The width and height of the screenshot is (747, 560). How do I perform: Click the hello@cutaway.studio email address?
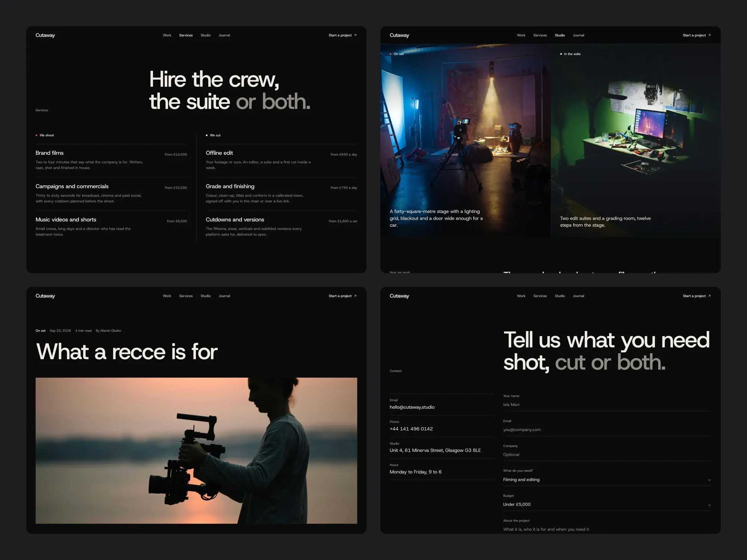(412, 407)
